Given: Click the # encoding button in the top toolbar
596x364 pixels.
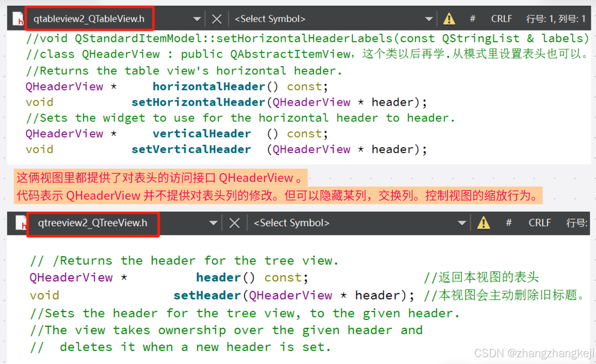Looking at the screenshot, I should click(x=472, y=19).
